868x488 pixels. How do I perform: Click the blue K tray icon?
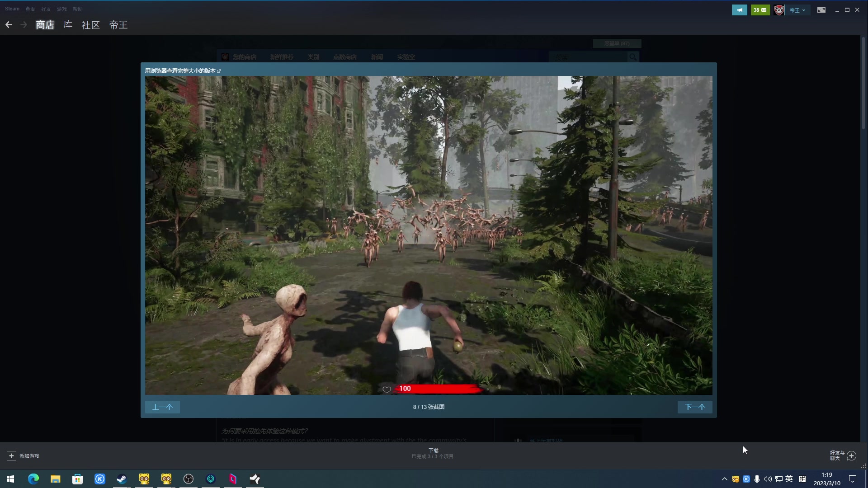746,479
